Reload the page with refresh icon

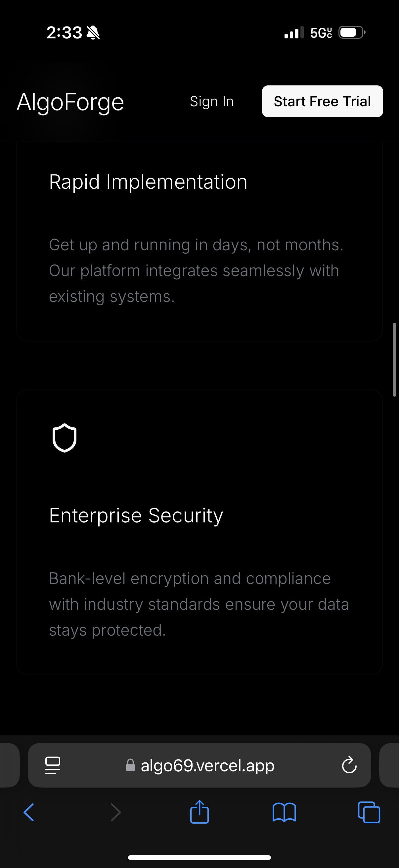[349, 765]
